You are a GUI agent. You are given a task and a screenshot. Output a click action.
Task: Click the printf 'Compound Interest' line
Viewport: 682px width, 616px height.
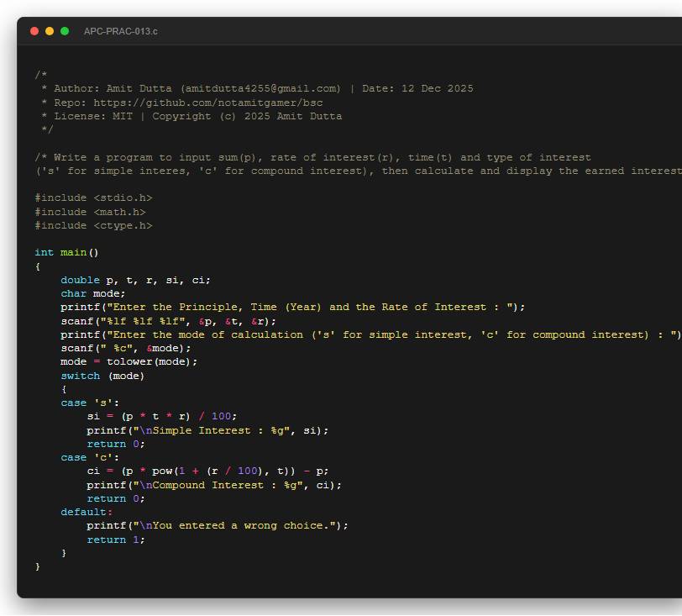pyautogui.click(x=214, y=485)
